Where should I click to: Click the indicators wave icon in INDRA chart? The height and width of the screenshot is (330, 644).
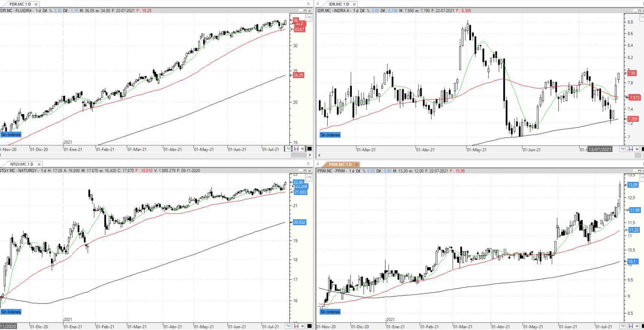(623, 149)
